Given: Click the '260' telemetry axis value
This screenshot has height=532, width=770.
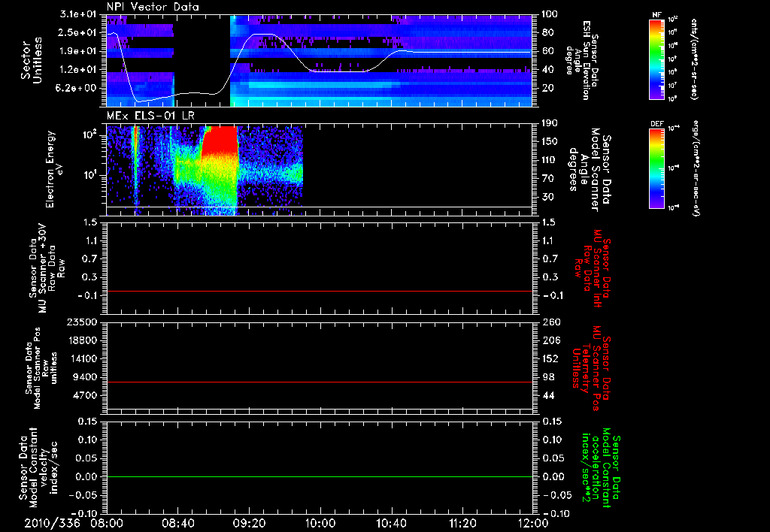Looking at the screenshot, I should (550, 322).
